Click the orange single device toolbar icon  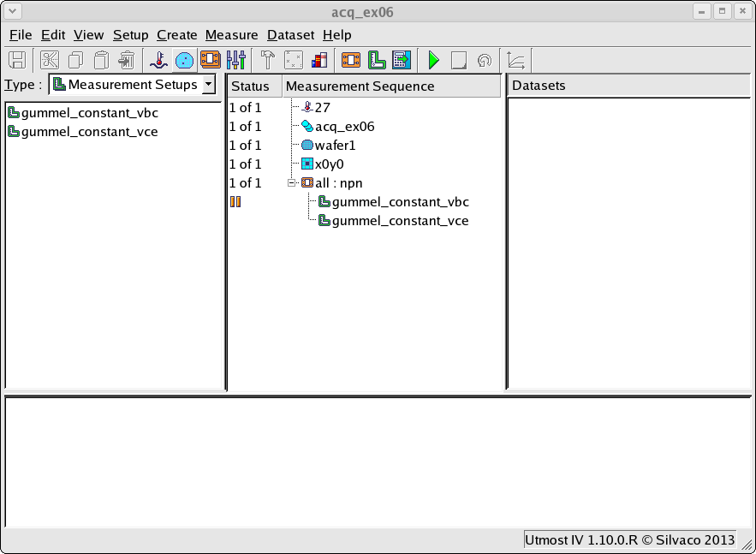pos(351,60)
